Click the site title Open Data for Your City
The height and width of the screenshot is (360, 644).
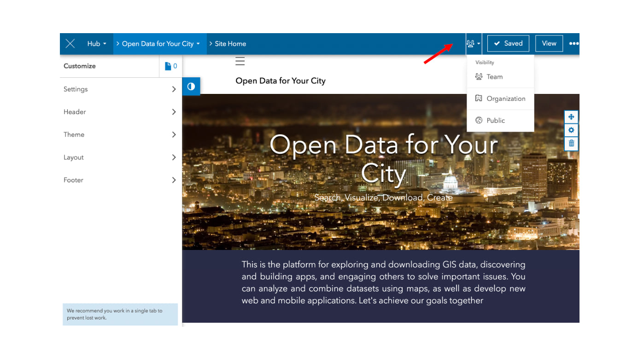coord(281,81)
